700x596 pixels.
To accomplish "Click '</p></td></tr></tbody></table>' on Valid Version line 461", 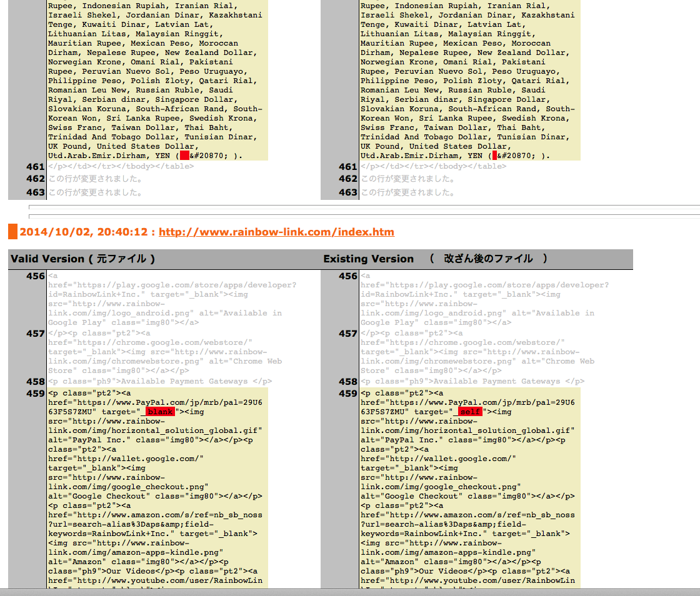I will pos(121,166).
